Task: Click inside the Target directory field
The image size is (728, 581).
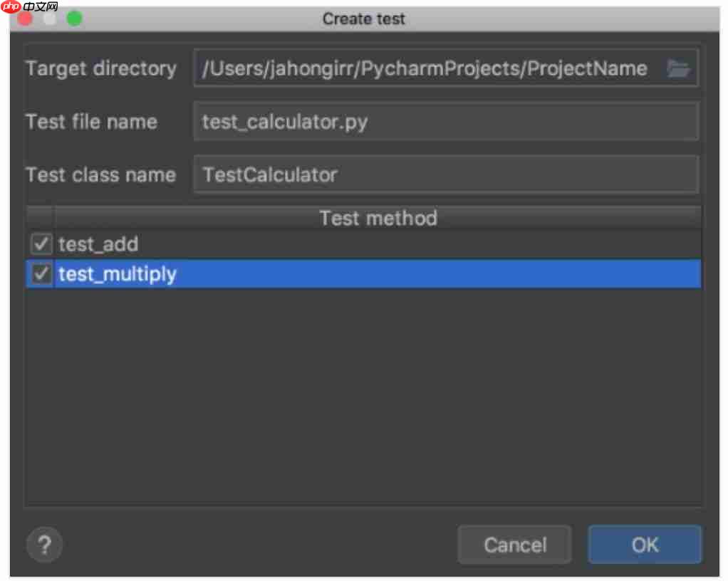Action: [427, 68]
